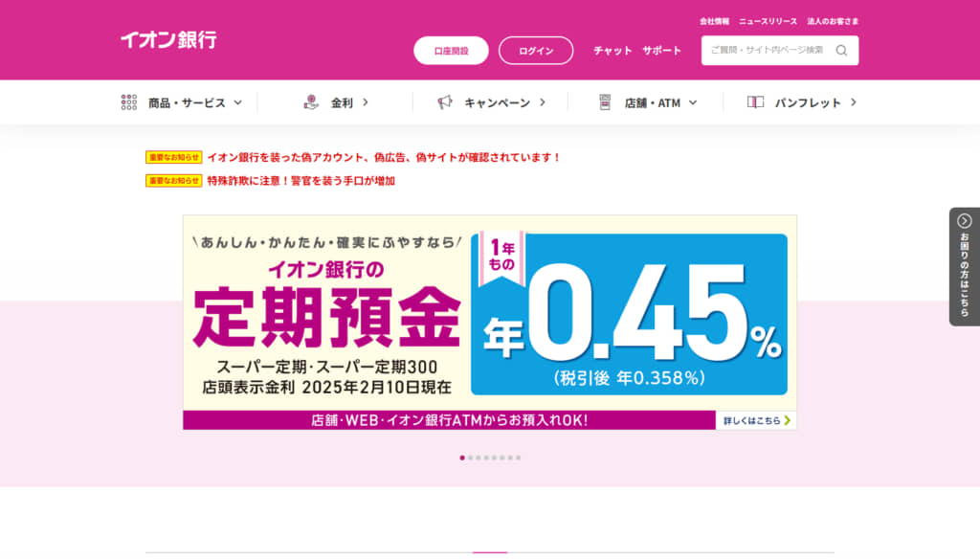Jump to the last carousel indicator dot
980x560 pixels.
point(519,458)
